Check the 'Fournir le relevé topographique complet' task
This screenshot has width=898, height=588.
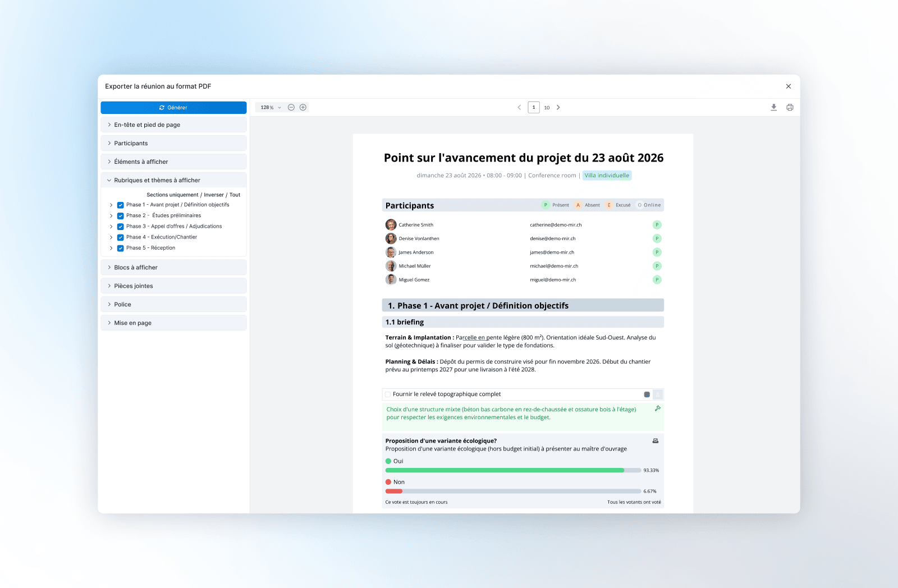[388, 394]
